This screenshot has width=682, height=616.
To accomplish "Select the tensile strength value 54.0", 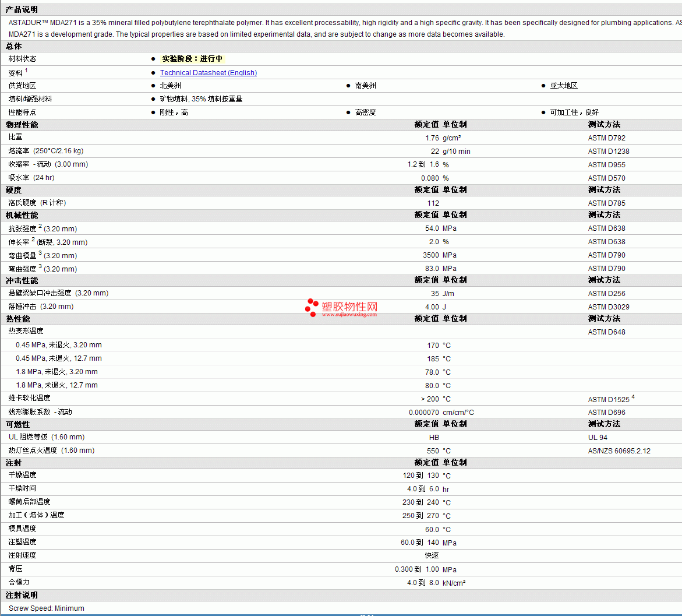I will point(432,228).
